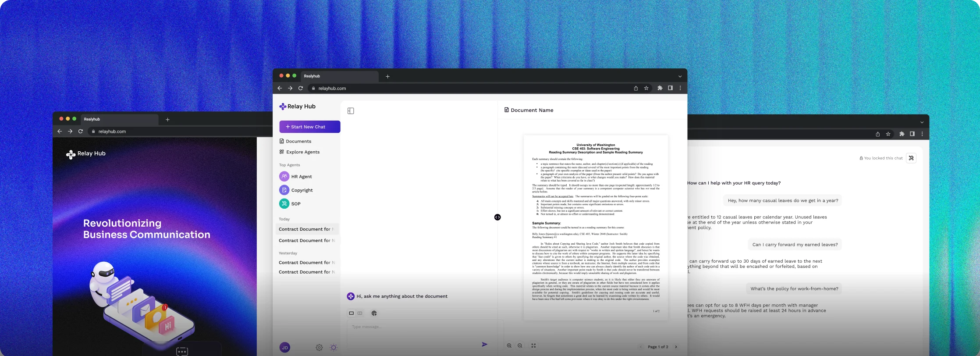Share page from center browser toolbar
Image resolution: width=980 pixels, height=356 pixels.
click(636, 88)
